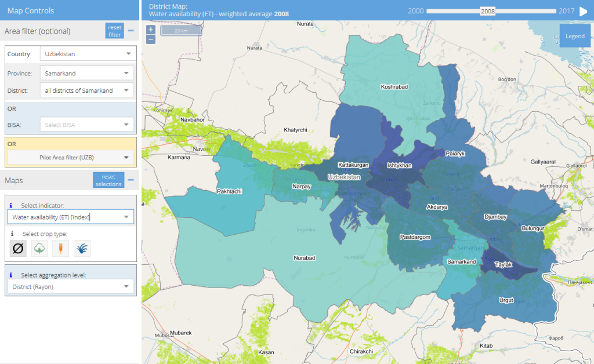Click the Kattakurgan district label
The image size is (594, 364).
[353, 165]
